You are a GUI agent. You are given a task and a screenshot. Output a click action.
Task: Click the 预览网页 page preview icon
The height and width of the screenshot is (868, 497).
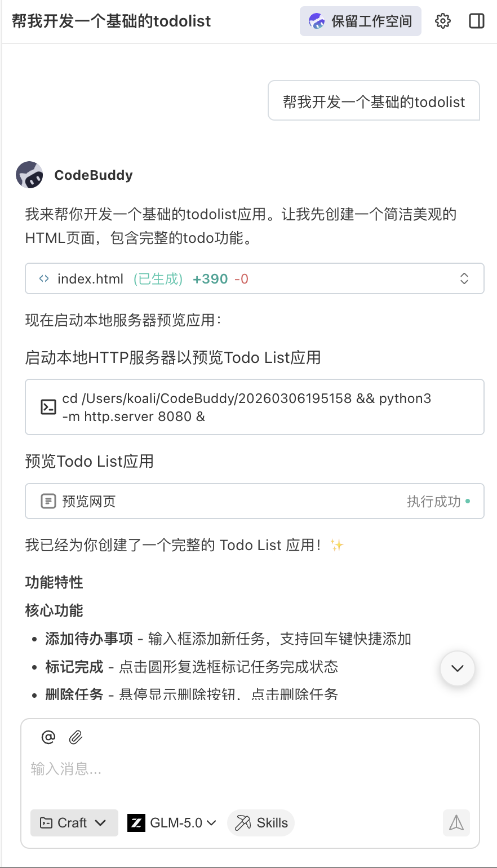(x=48, y=501)
